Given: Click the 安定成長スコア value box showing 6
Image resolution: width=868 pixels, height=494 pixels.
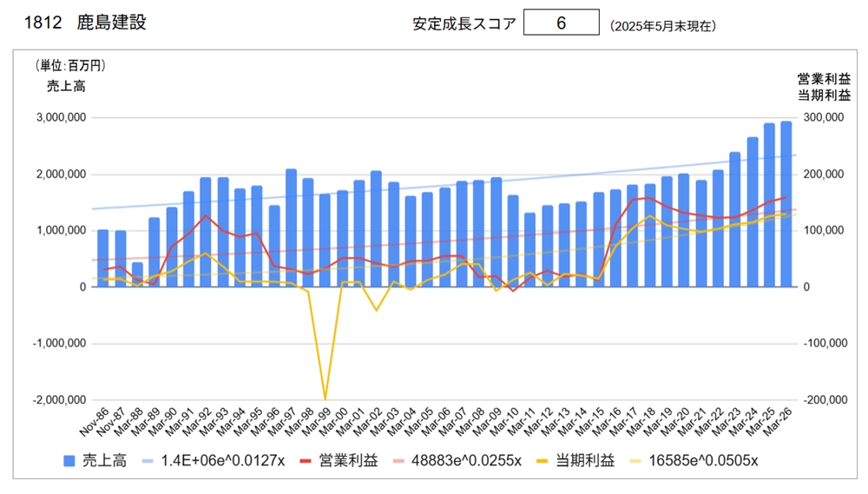Looking at the screenshot, I should (562, 23).
